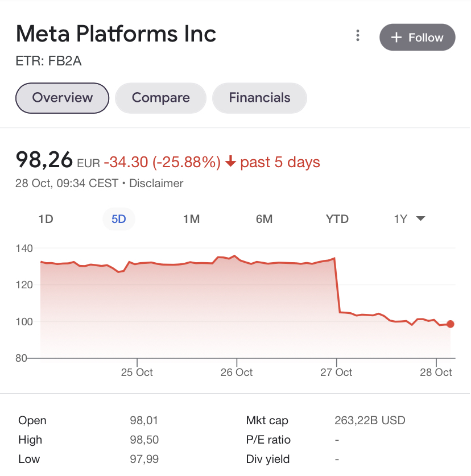Open the Compare tab
The width and height of the screenshot is (471, 476).
(160, 98)
